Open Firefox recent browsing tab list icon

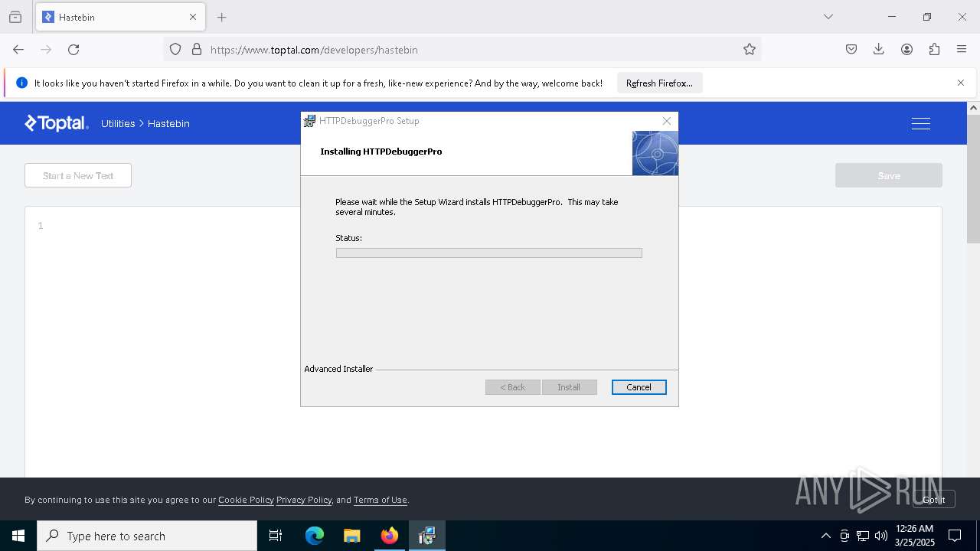point(15,17)
